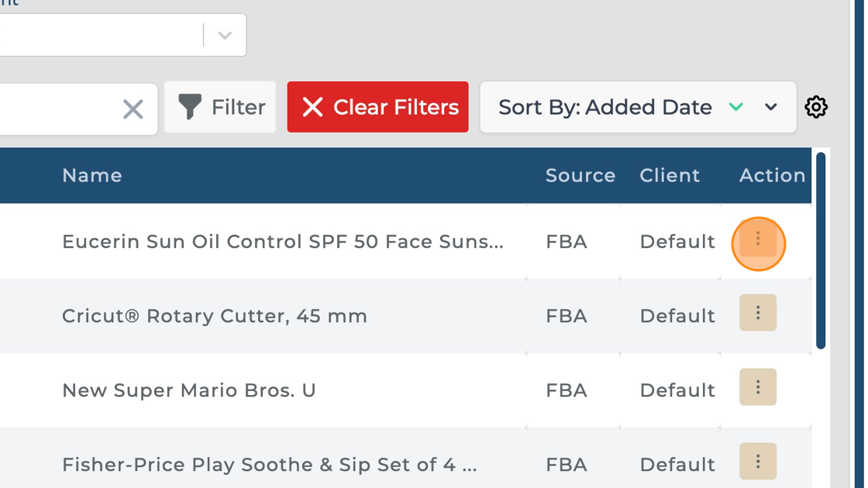Click the Filter funnel button
This screenshot has width=868, height=488.
[221, 107]
